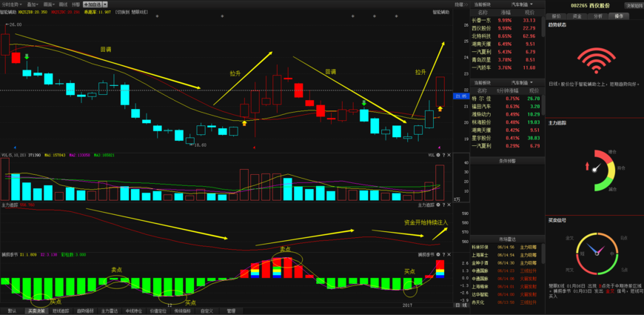Open the upper 汽车制造 sector dropdown

tap(522, 4)
